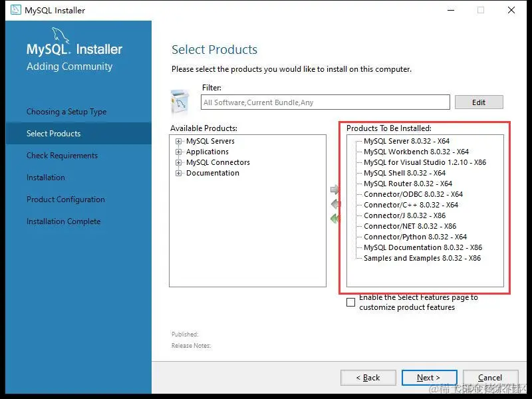The image size is (532, 399).
Task: Click the remove all double arrow icon
Action: pos(334,219)
